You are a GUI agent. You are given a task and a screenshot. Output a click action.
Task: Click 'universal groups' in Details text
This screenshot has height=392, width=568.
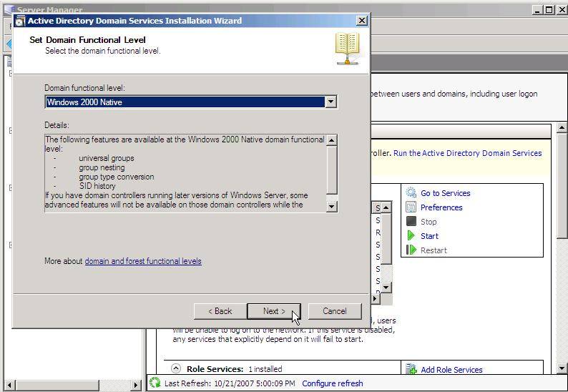point(106,158)
